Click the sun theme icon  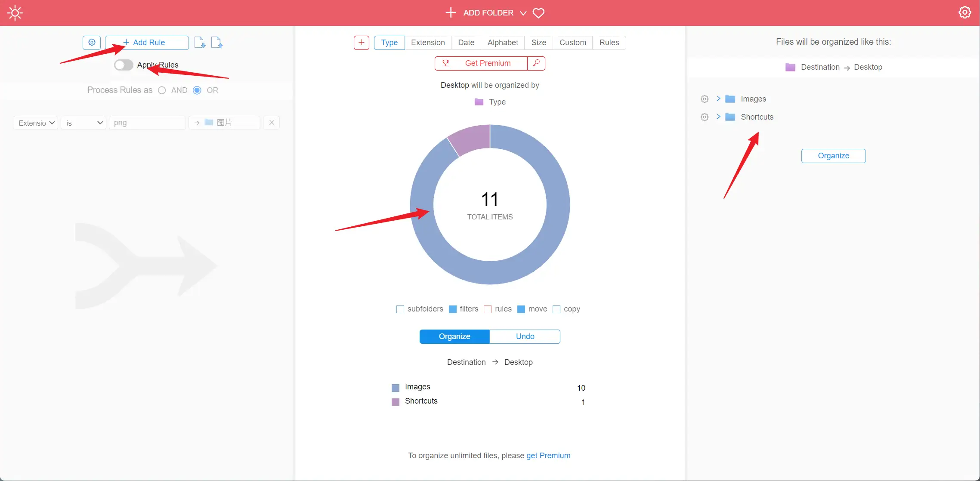15,13
